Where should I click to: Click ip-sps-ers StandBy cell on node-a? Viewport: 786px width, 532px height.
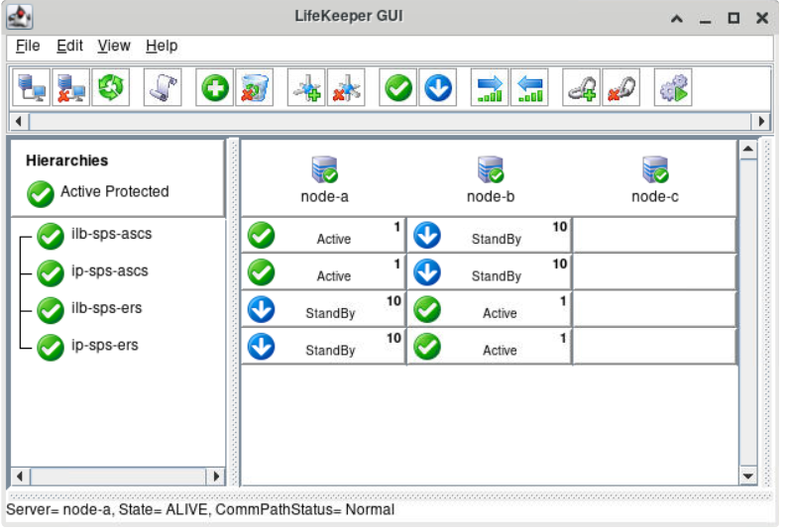click(x=323, y=346)
